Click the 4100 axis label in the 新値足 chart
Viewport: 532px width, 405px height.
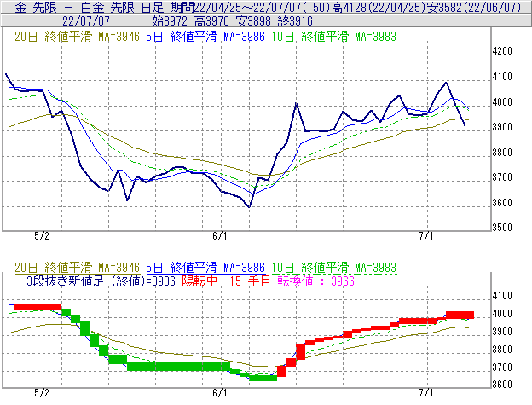tap(502, 296)
